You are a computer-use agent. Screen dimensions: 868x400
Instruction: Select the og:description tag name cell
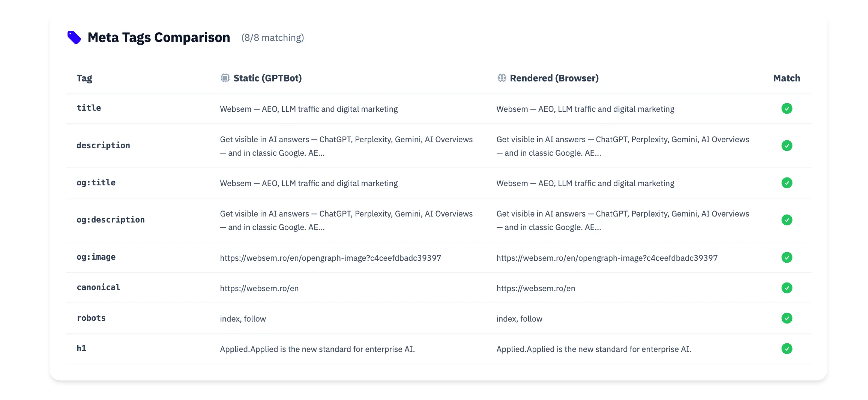point(111,220)
